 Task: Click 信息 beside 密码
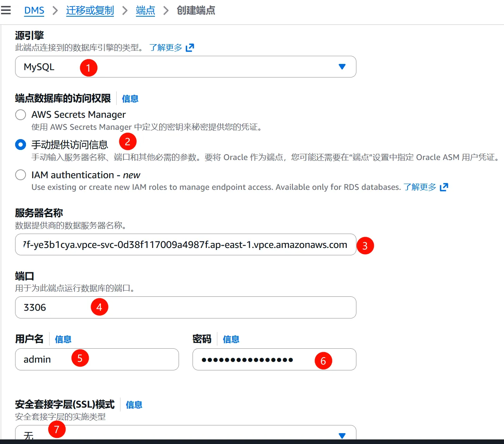point(231,339)
